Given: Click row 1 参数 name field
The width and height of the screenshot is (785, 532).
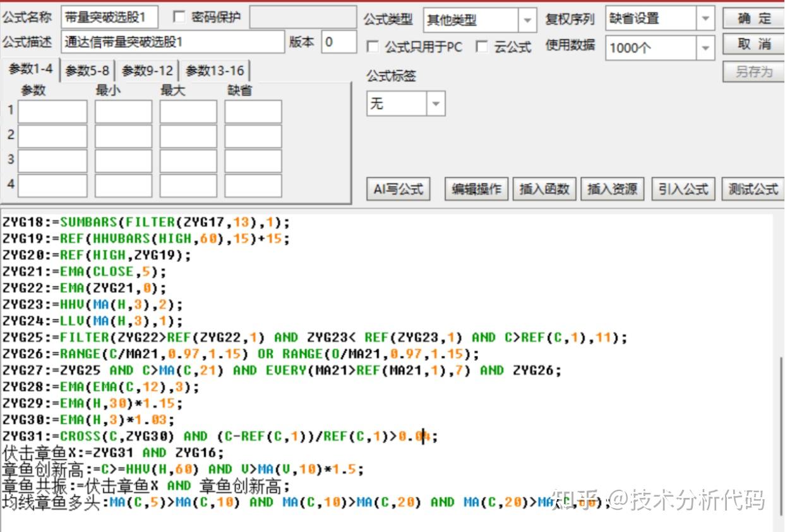Looking at the screenshot, I should (x=52, y=112).
